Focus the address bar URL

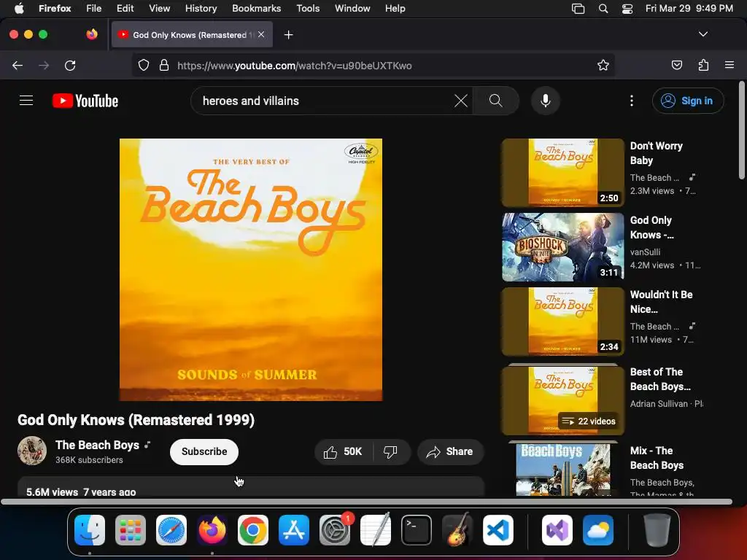point(295,66)
